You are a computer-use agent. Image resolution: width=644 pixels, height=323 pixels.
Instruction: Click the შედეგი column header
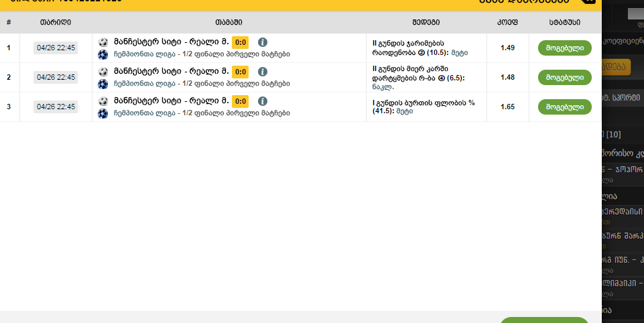coord(426,22)
